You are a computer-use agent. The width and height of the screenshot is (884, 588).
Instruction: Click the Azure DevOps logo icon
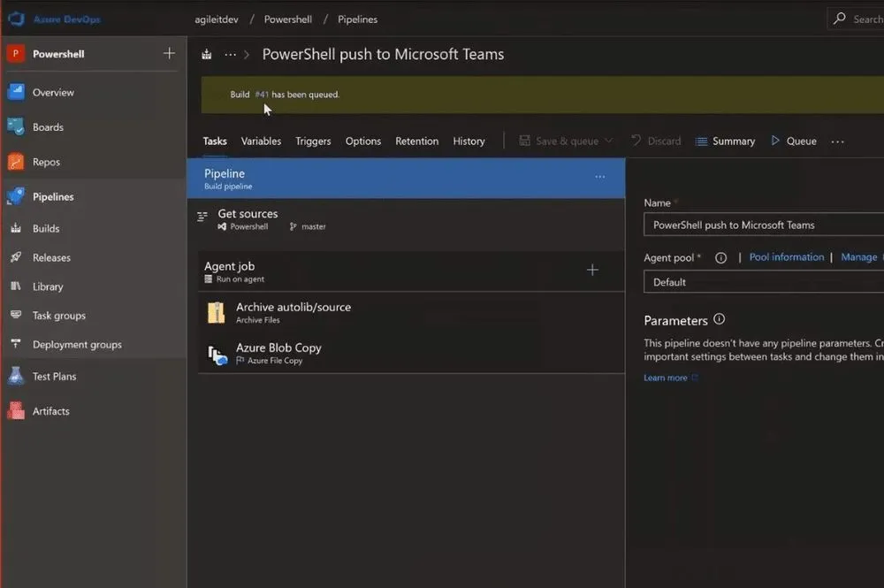point(16,19)
